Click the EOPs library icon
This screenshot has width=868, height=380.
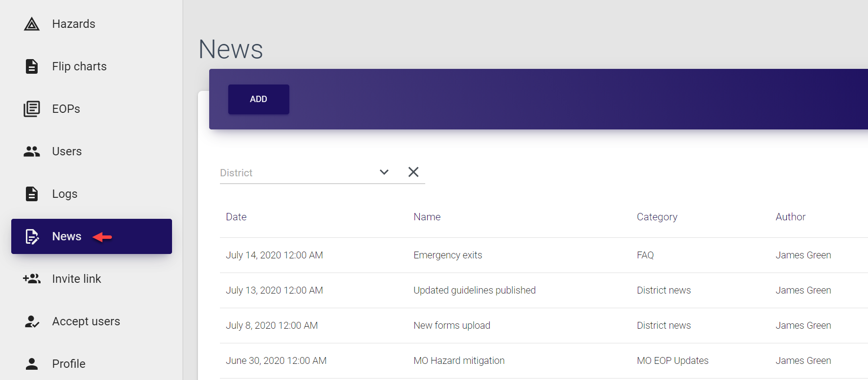click(32, 109)
